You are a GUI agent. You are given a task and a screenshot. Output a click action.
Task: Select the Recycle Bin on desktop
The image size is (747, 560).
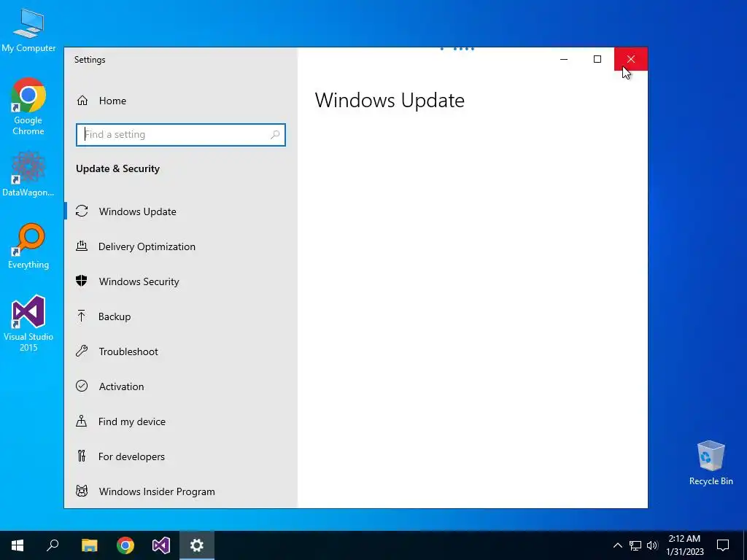click(711, 462)
